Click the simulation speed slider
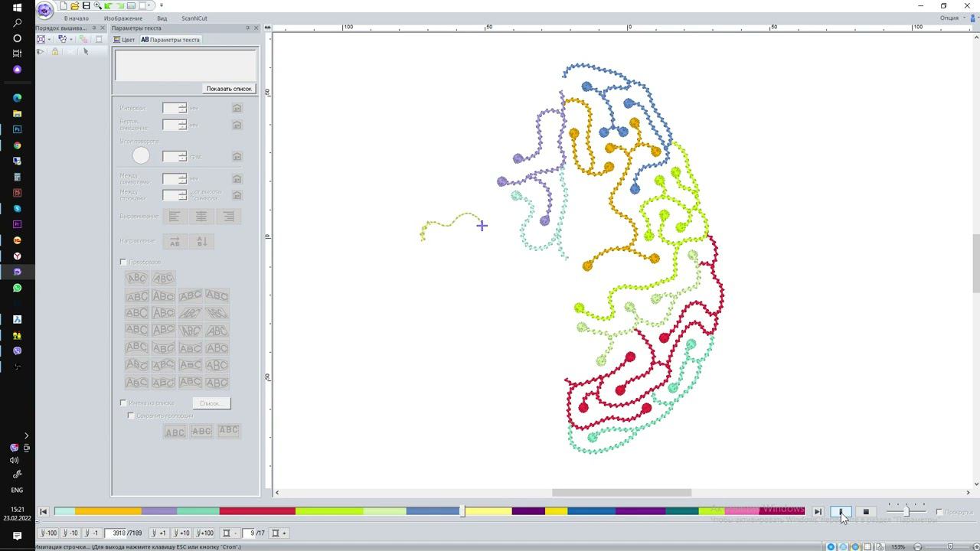Screen dimensions: 980x551 [x=906, y=511]
